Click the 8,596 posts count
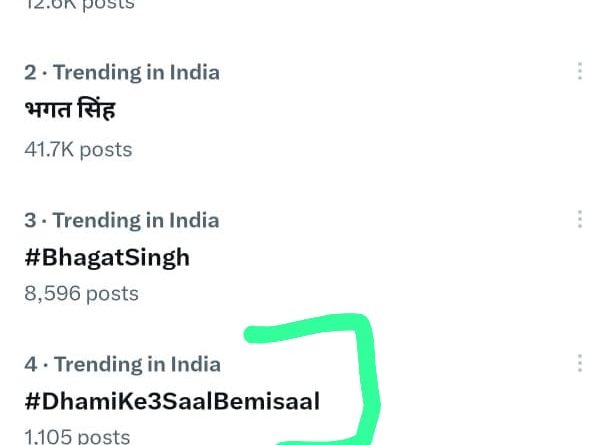Viewport: 610px width, 445px height. point(81,294)
